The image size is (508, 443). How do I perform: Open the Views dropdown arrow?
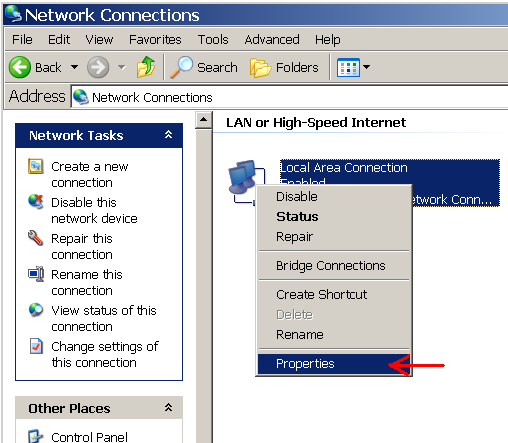(x=366, y=67)
